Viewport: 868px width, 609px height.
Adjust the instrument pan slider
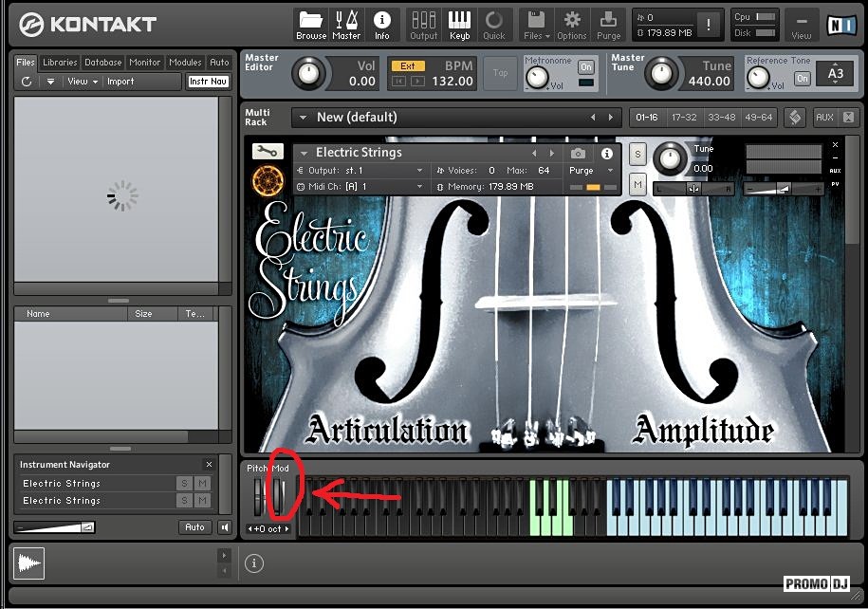click(x=693, y=189)
